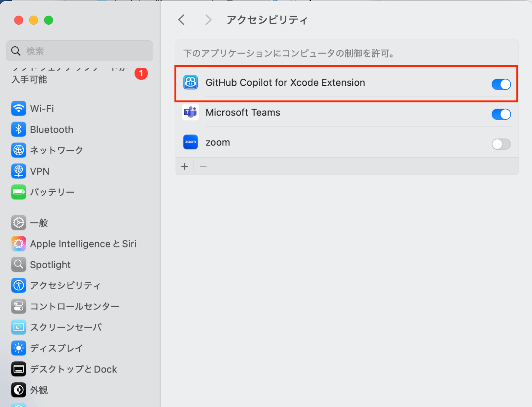Screen dimensions: 532x407
Task: Open the ネットワーク globe icon
Action: pos(19,150)
